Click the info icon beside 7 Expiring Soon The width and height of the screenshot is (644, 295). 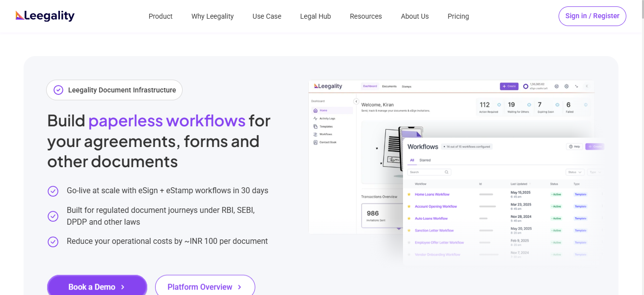coord(557,105)
